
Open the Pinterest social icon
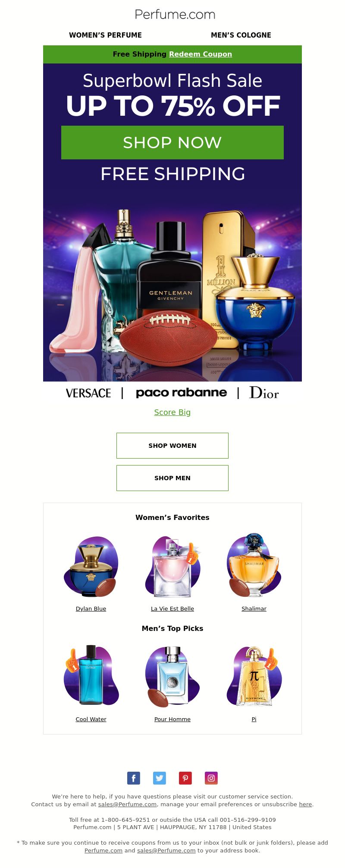(185, 778)
